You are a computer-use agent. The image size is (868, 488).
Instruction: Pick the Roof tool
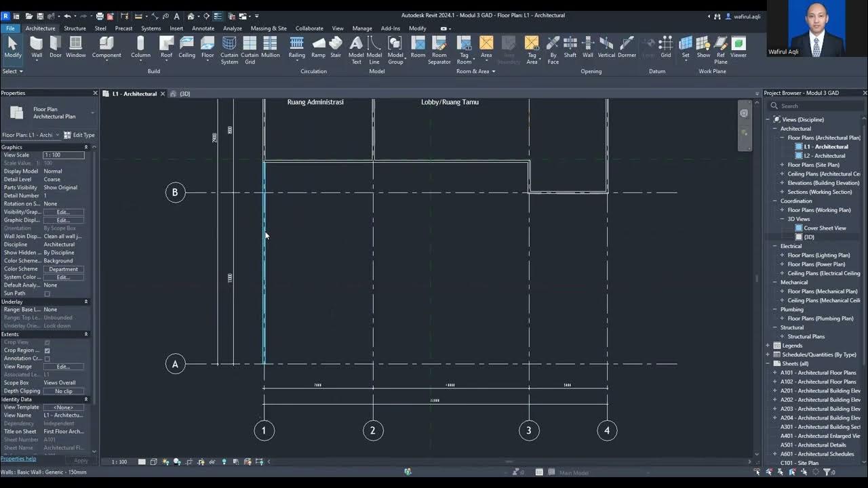pyautogui.click(x=166, y=47)
